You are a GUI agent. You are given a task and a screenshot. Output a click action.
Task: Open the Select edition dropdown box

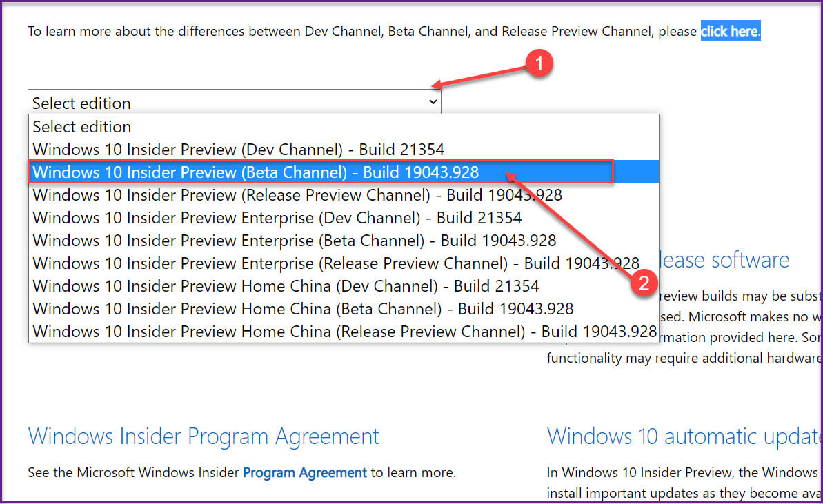[234, 102]
